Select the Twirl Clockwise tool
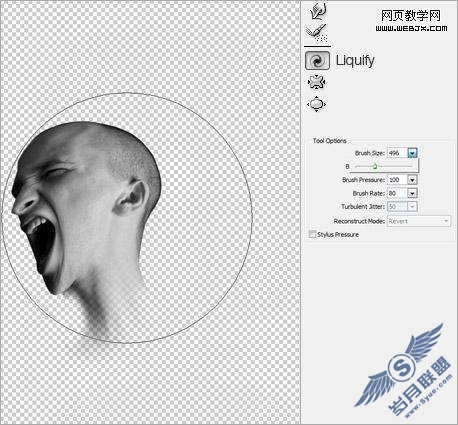Screen dimensions: 458x425 coord(317,60)
